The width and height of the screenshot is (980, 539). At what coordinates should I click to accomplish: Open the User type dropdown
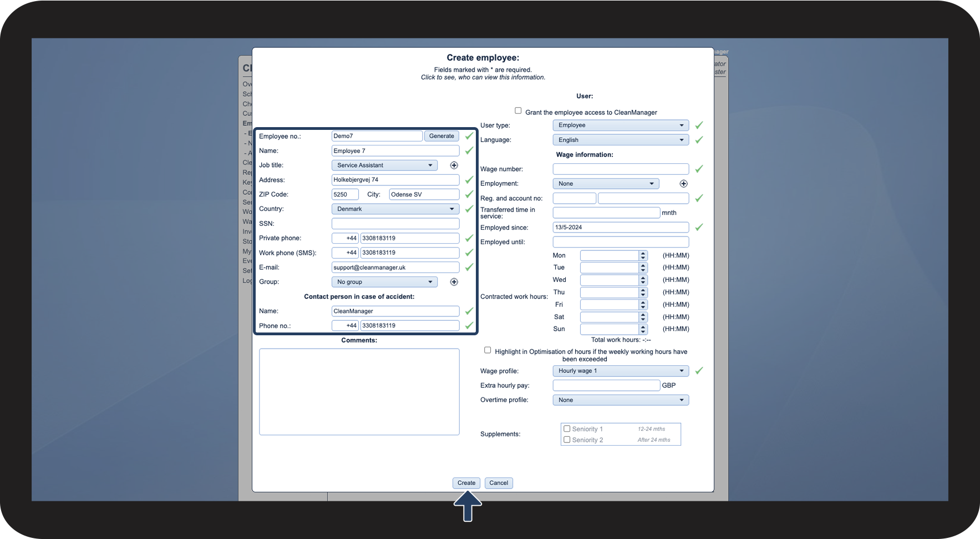pyautogui.click(x=621, y=125)
